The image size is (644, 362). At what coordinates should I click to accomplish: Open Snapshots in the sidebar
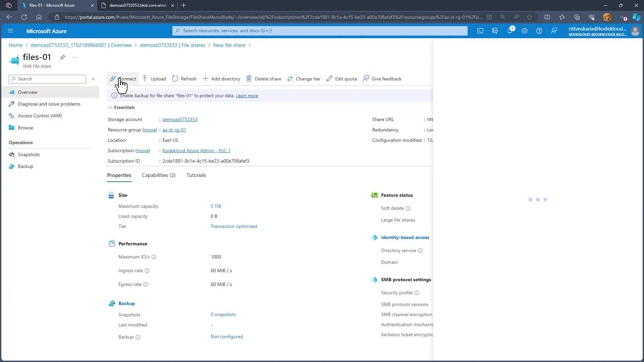29,155
